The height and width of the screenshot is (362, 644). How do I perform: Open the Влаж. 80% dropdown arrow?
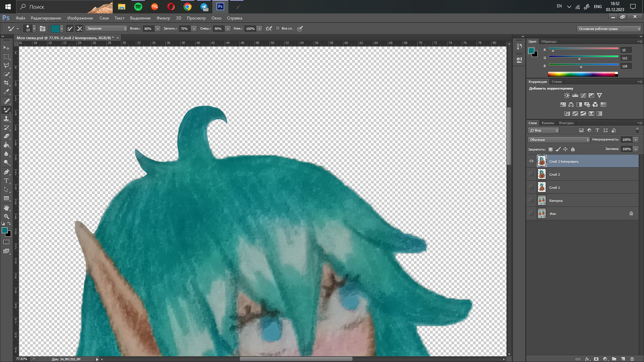pos(158,29)
